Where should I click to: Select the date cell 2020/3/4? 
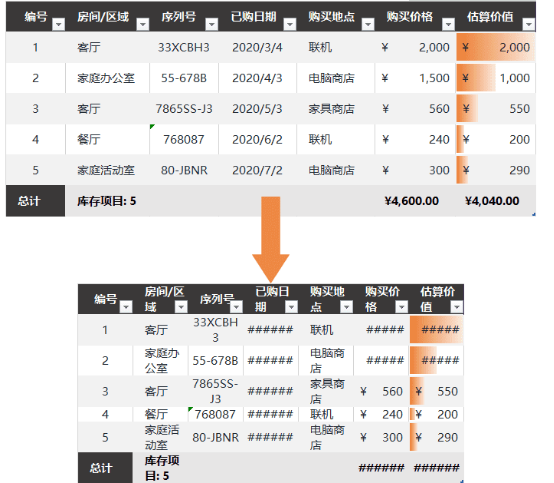coord(257,47)
